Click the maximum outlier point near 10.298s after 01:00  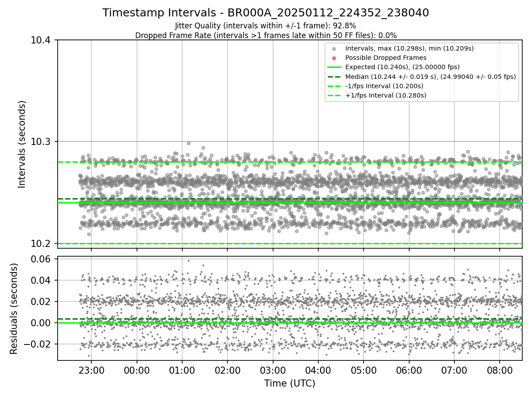(x=188, y=143)
